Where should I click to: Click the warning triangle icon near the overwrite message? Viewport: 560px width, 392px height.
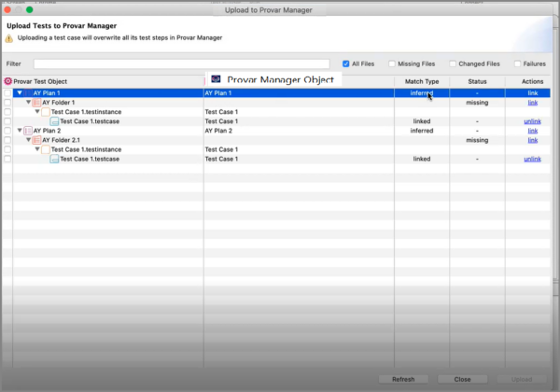click(x=9, y=38)
